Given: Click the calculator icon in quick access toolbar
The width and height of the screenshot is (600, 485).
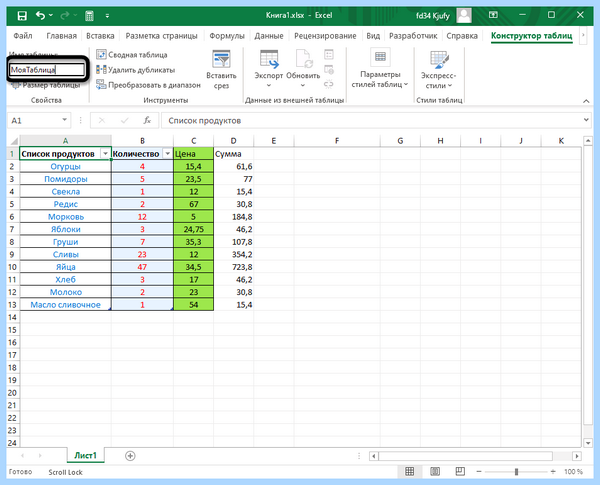Looking at the screenshot, I should [x=89, y=16].
